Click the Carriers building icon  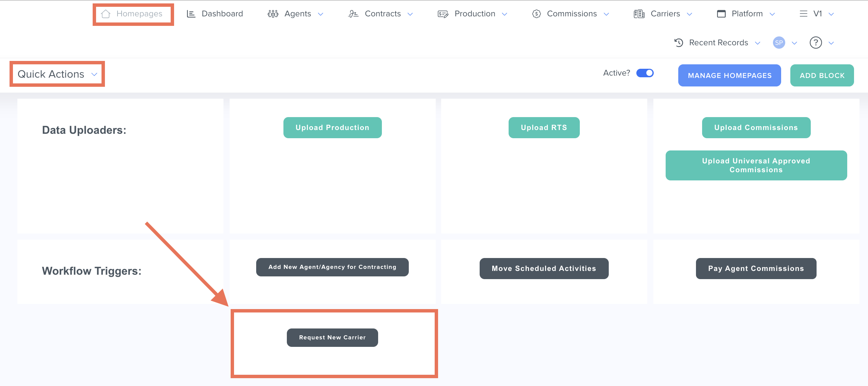tap(639, 14)
